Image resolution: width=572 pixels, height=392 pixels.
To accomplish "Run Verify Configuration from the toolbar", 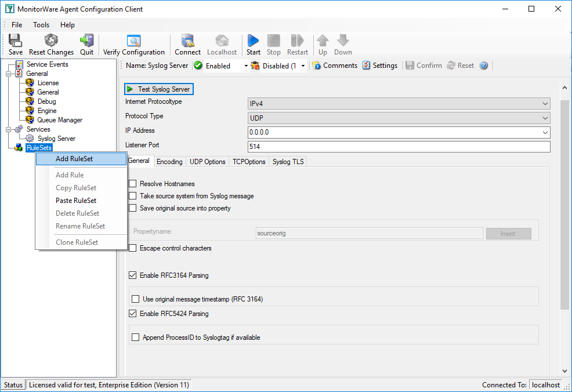I will (x=133, y=45).
